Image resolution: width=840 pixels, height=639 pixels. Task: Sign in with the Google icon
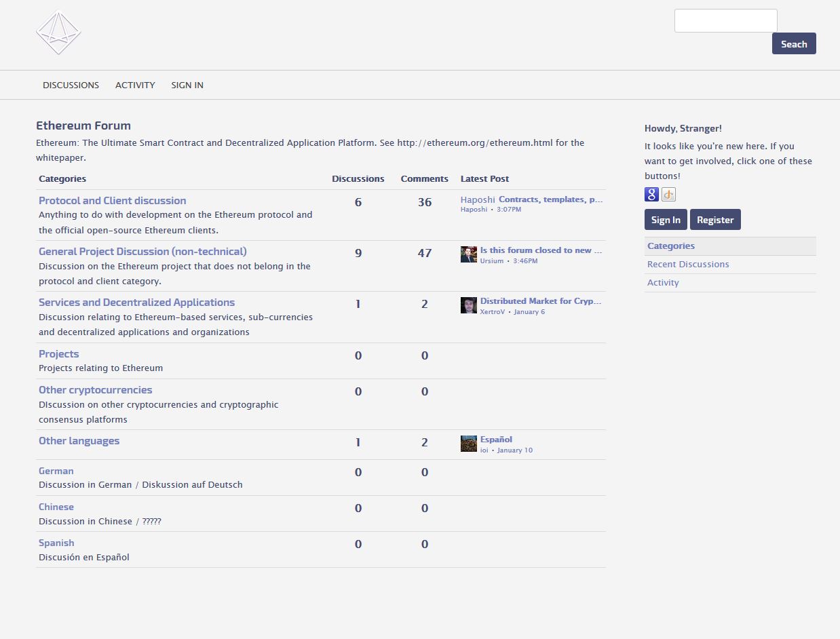651,195
